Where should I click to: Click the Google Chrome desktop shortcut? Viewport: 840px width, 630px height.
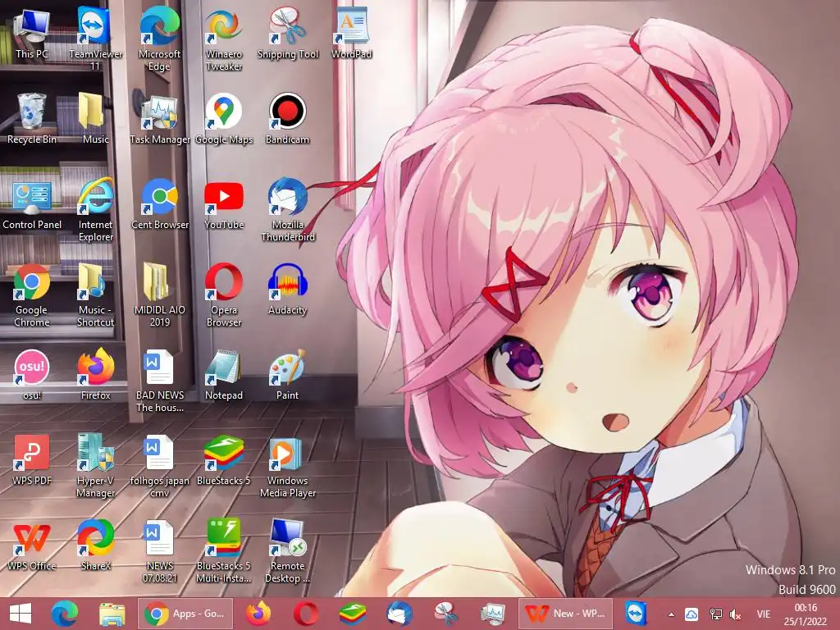pyautogui.click(x=32, y=294)
